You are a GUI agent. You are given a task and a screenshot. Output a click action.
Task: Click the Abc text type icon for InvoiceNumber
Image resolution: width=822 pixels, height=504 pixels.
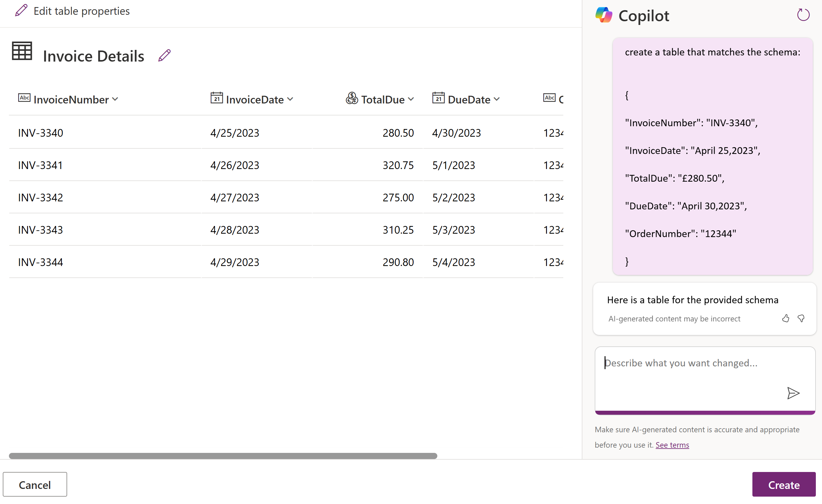coord(24,98)
